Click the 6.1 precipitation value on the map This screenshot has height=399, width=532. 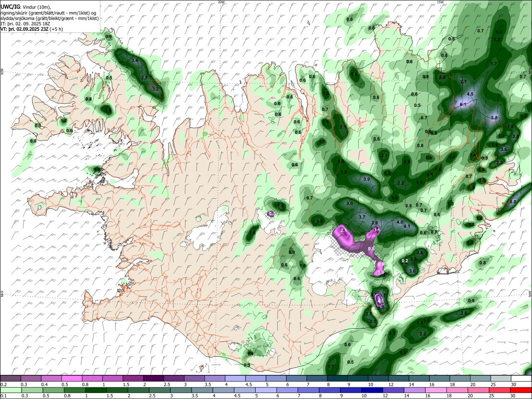tap(463, 105)
